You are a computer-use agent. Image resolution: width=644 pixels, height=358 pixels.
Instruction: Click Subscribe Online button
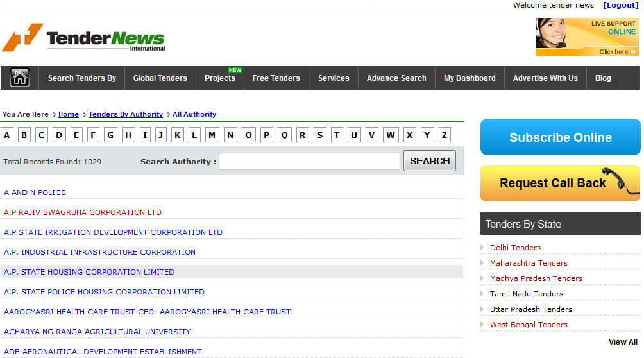pos(560,137)
